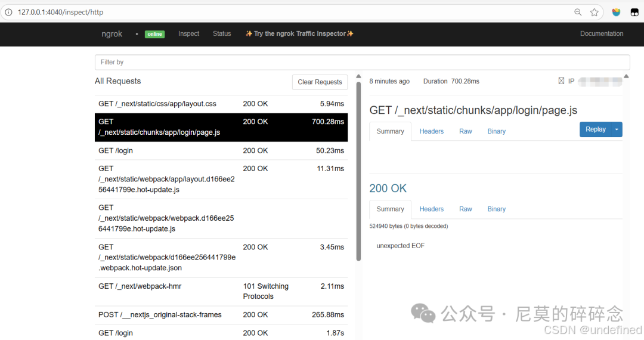The height and width of the screenshot is (340, 644).
Task: Select the GET layout.d166ee2 hot-update.js request
Action: pos(221,180)
